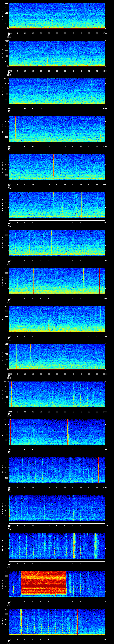Click the bright burst near 41 seconds in 9:00:00 panel

74,546
